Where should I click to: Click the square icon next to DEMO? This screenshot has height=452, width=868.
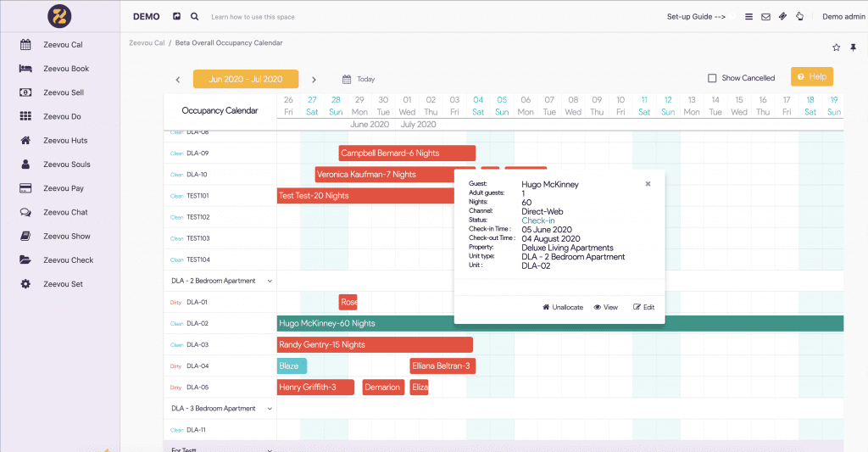click(176, 17)
